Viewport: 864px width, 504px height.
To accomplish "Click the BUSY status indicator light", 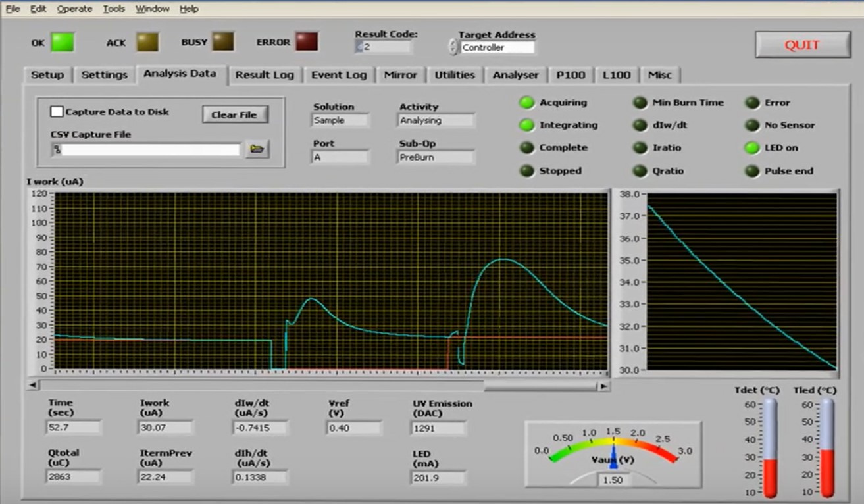I will point(223,42).
